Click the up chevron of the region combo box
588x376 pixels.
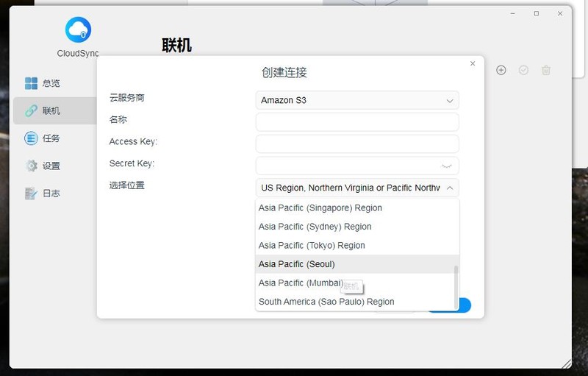click(x=450, y=188)
